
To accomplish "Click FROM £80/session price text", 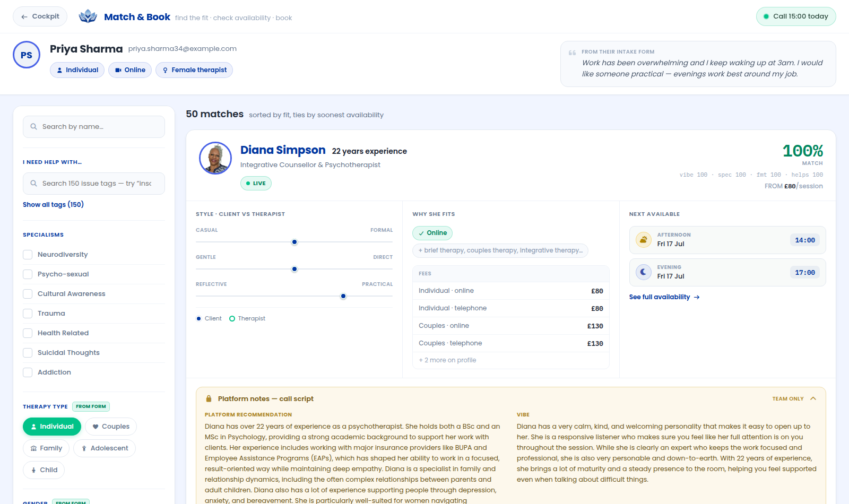I will pos(794,186).
